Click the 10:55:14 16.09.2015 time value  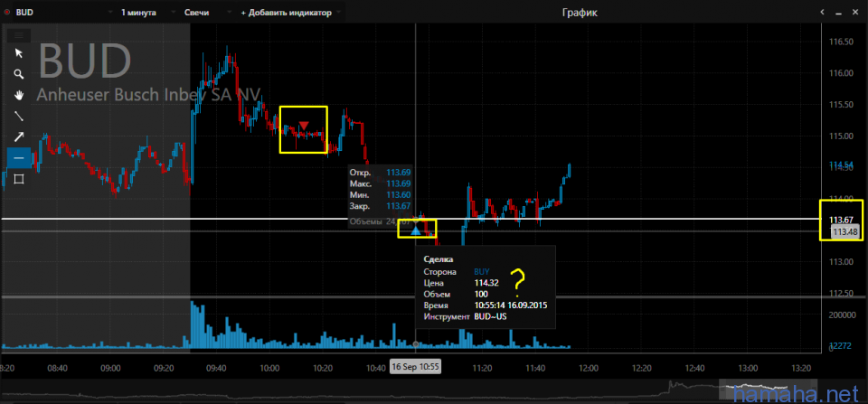click(510, 305)
